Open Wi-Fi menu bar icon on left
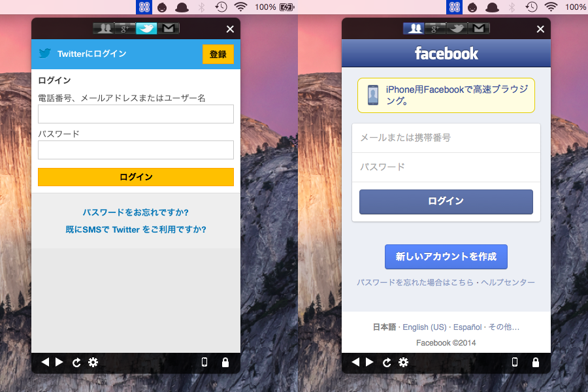The width and height of the screenshot is (588, 392). [x=240, y=7]
